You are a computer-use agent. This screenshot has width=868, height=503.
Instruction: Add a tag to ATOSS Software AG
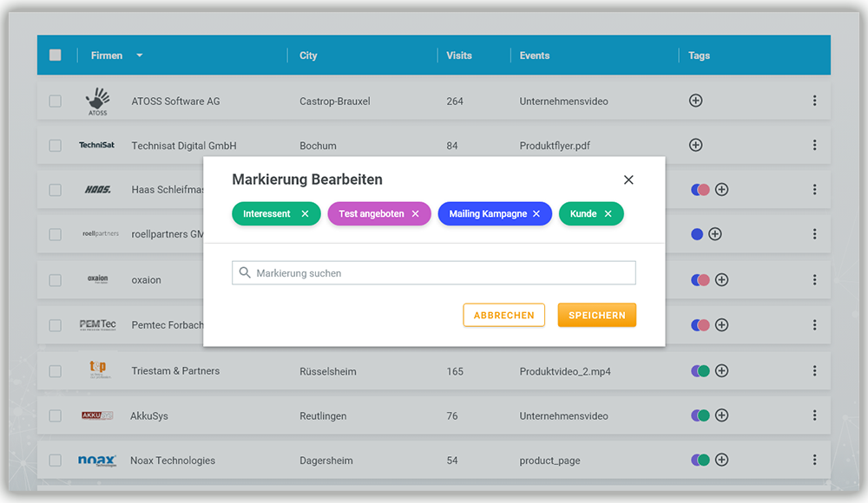(695, 101)
